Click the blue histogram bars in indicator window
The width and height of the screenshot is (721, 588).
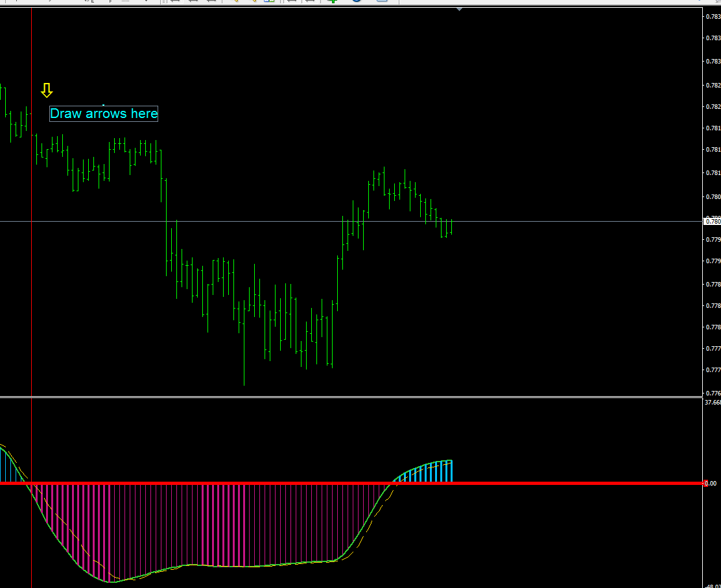coord(424,472)
